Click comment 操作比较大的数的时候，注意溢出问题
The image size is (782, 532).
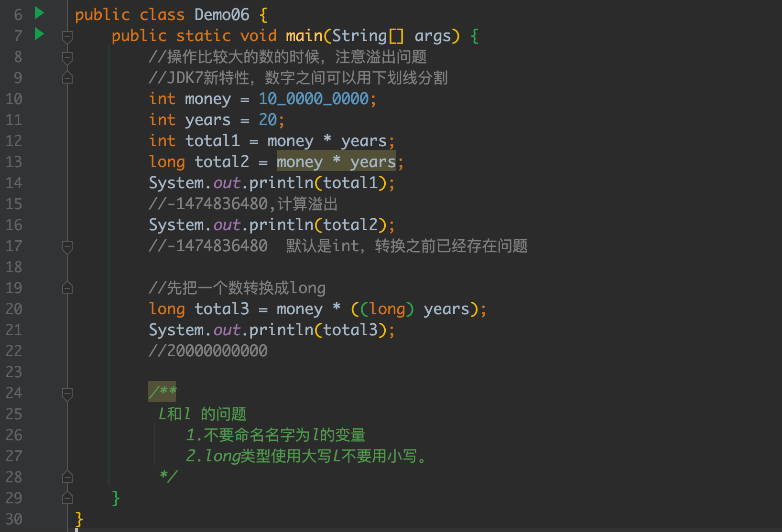[288, 57]
